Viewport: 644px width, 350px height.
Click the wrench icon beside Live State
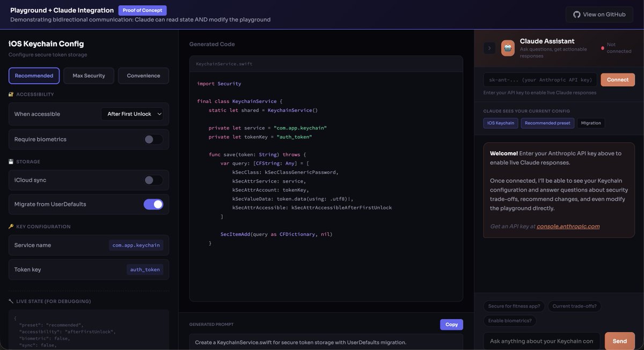[11, 301]
